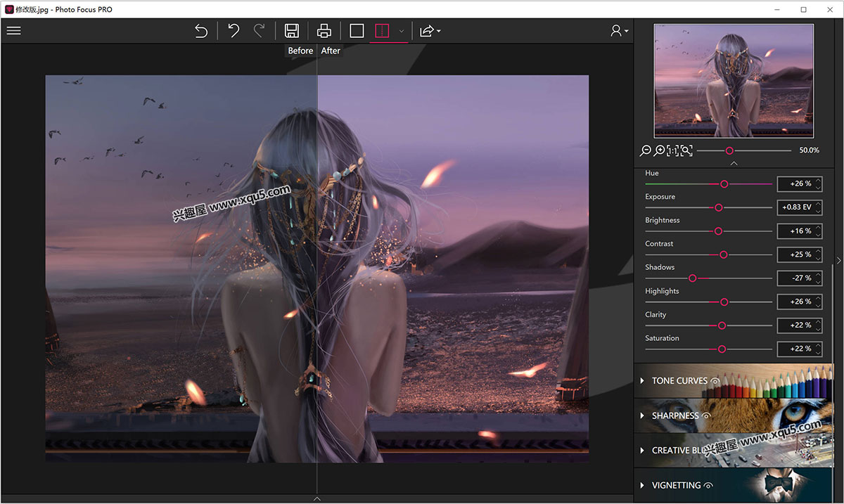
Task: Increase Brightness with its up stepper arrow
Action: pos(818,228)
